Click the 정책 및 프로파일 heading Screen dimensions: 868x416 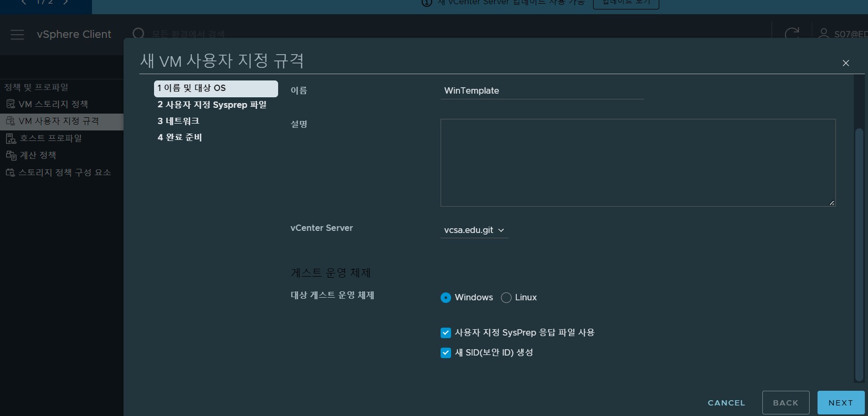[36, 87]
